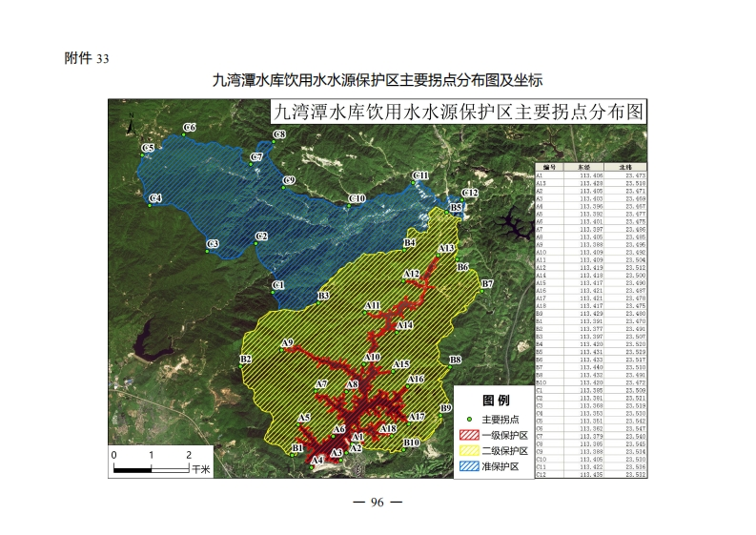This screenshot has width=756, height=535.
Task: Click the B7 boundary point marker
Action: pyautogui.click(x=480, y=291)
